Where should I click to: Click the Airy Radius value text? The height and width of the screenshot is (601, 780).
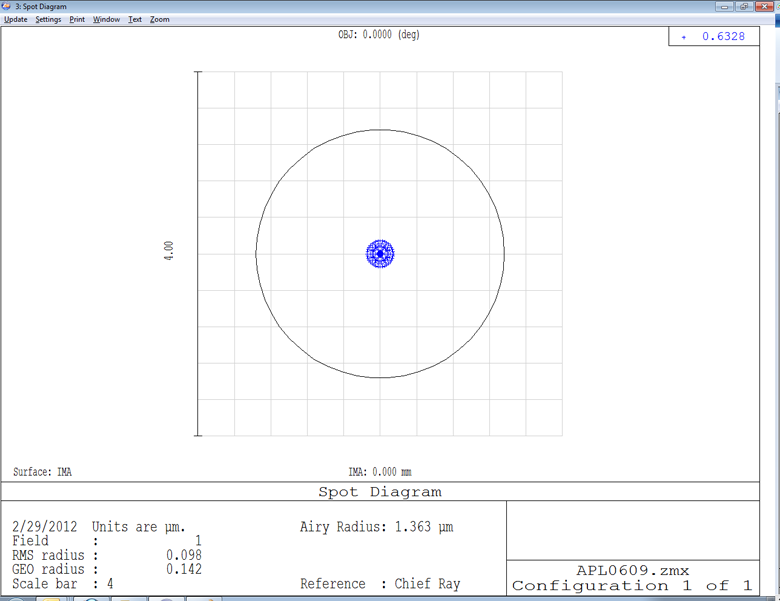[376, 527]
